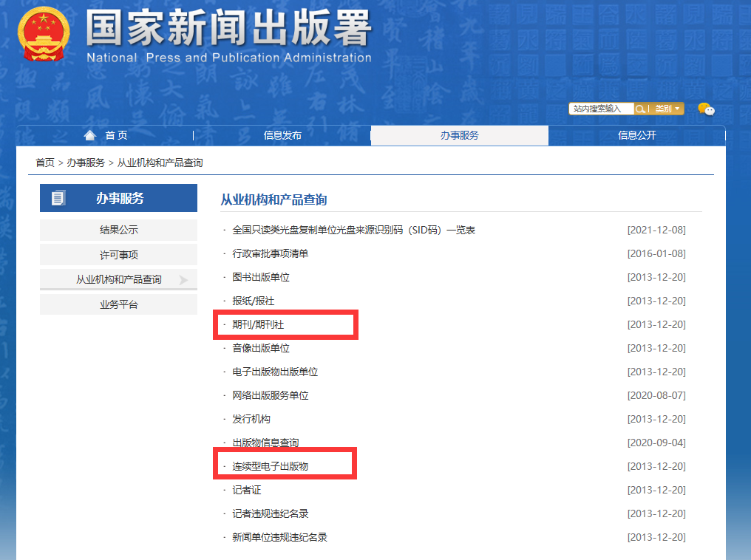Click the 国家新闻出版署 site title
751x560 pixels.
pyautogui.click(x=229, y=28)
